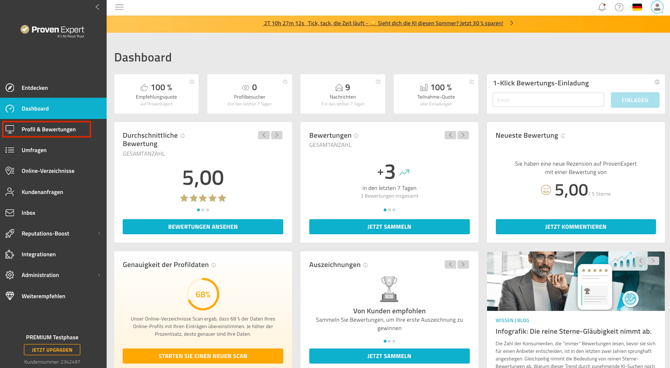670x368 pixels.
Task: Open the notifications bell
Action: click(x=602, y=7)
